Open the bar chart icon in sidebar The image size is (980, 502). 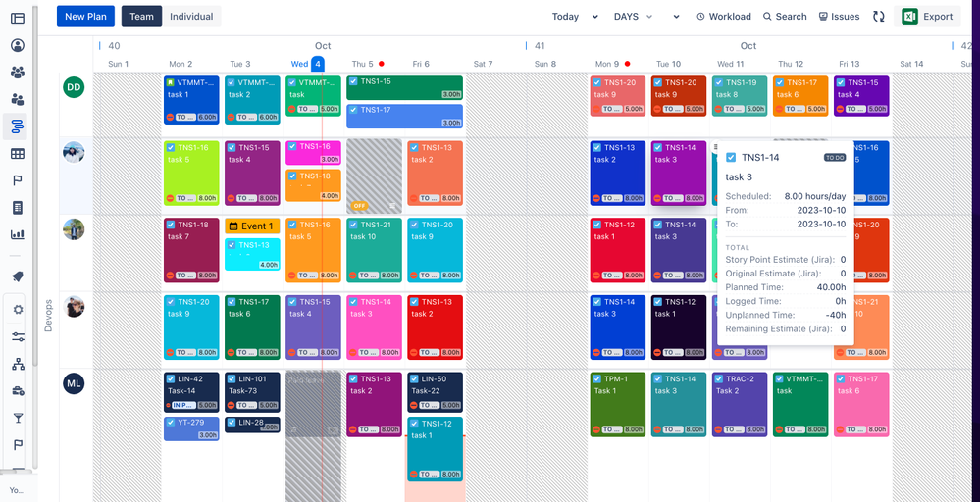pyautogui.click(x=18, y=234)
